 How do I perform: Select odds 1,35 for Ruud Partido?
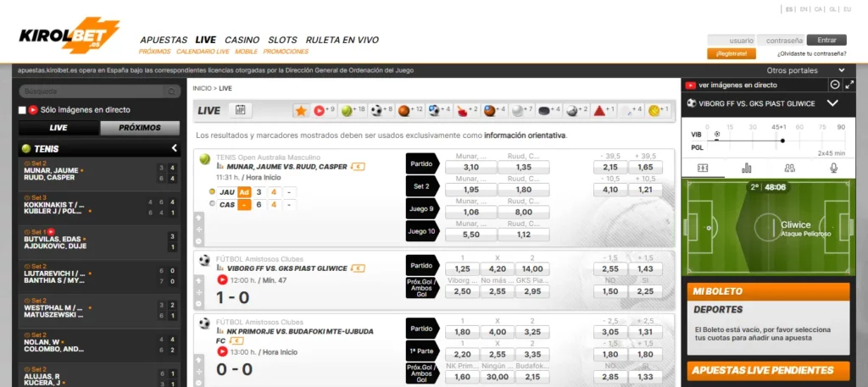pos(523,167)
